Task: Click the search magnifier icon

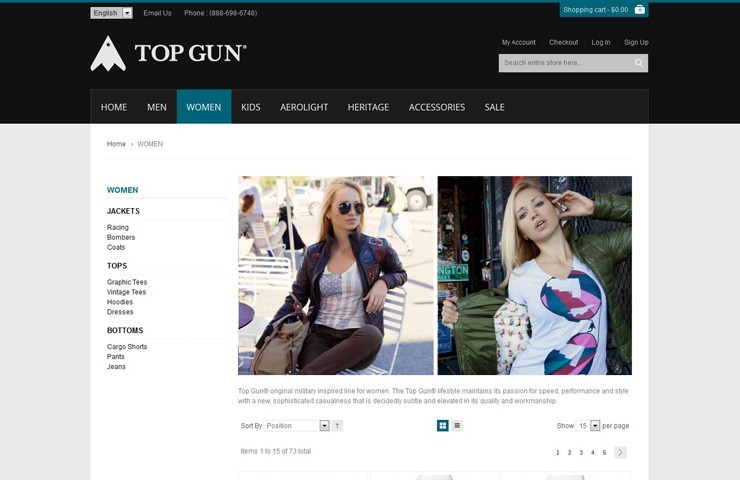Action: coord(639,63)
